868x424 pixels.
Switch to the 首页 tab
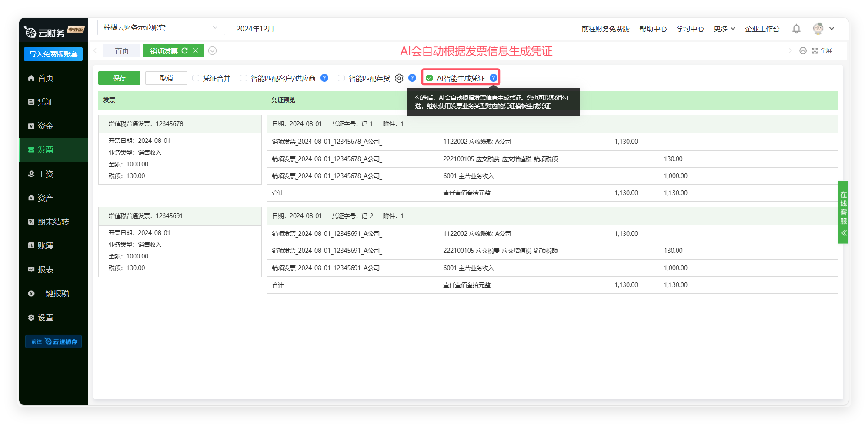click(122, 51)
